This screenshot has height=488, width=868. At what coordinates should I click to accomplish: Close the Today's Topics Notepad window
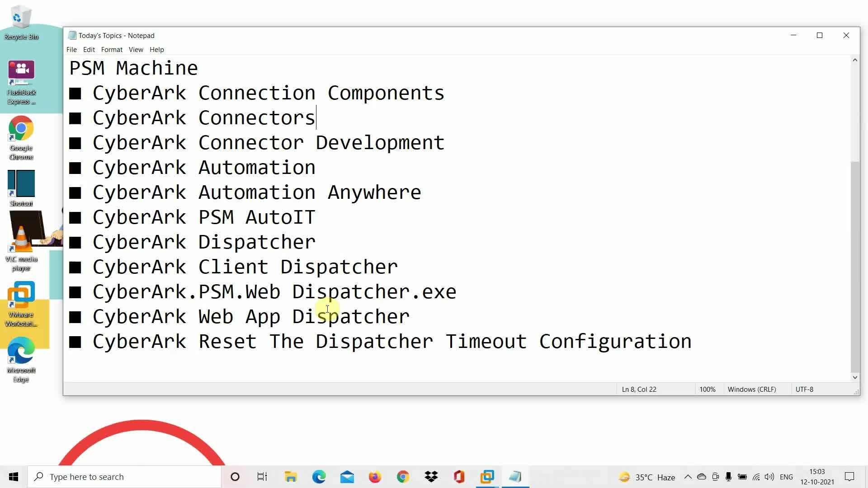[846, 35]
